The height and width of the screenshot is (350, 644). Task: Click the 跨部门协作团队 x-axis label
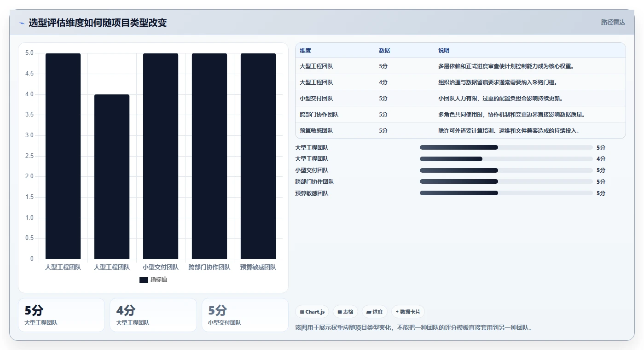209,267
